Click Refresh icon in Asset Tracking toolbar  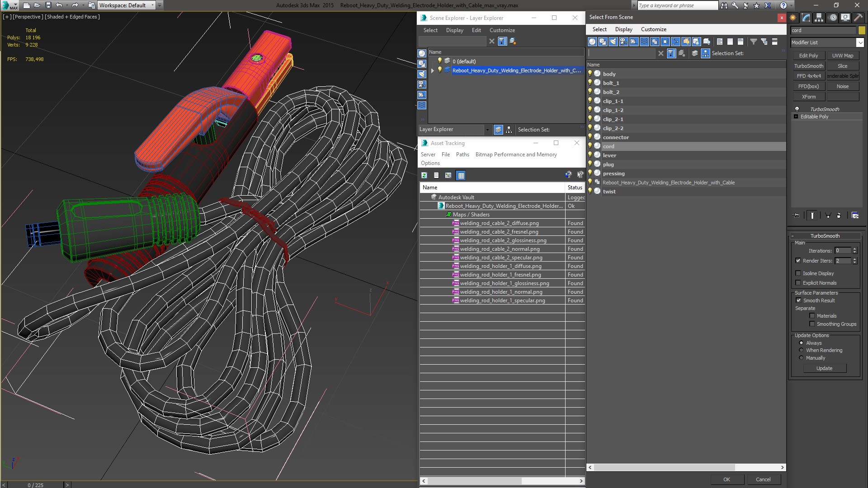424,175
